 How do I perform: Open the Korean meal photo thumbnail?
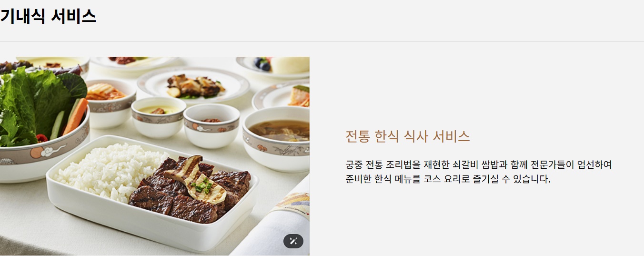[x=155, y=156]
